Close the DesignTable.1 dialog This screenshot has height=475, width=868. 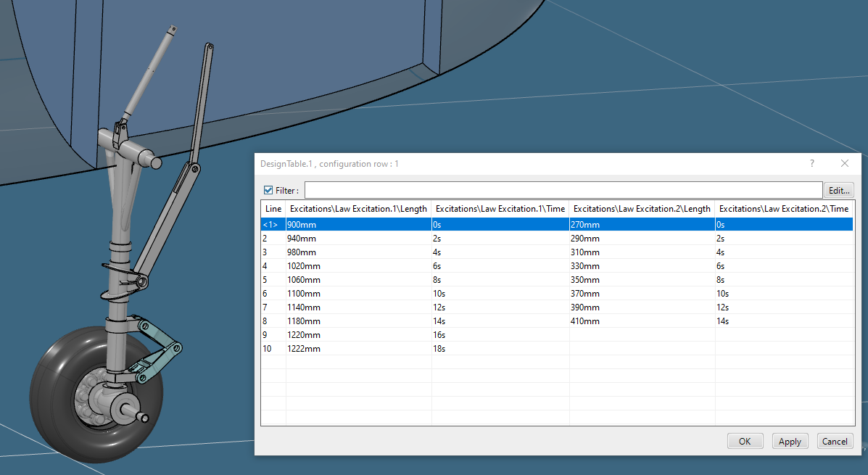[845, 164]
